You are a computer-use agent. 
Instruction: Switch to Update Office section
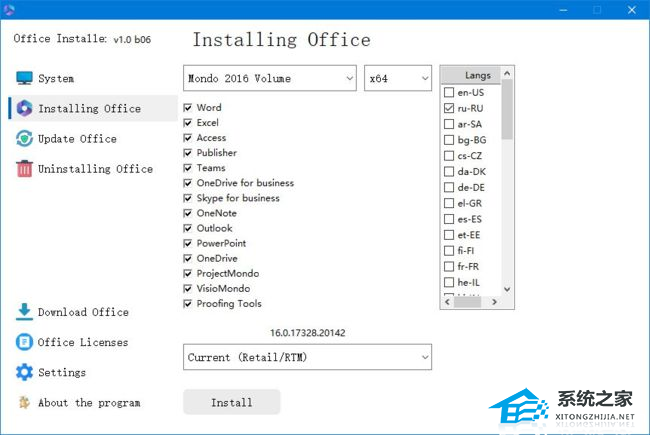click(x=77, y=139)
